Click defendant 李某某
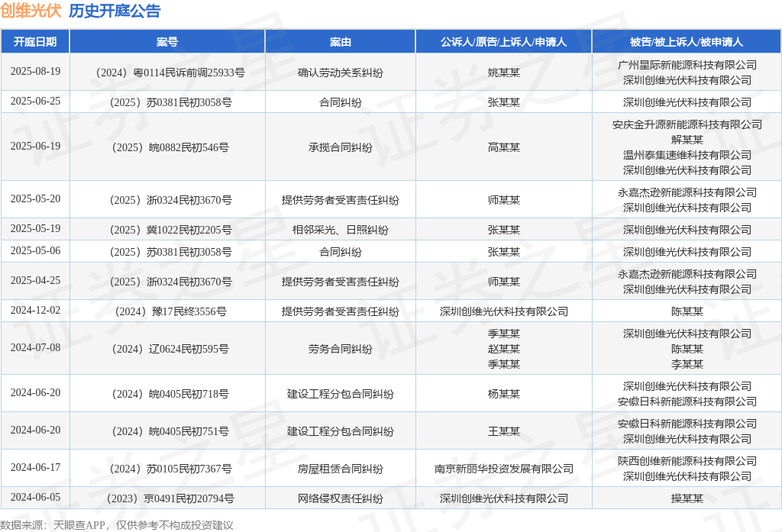Image resolution: width=782 pixels, height=532 pixels. (x=687, y=364)
